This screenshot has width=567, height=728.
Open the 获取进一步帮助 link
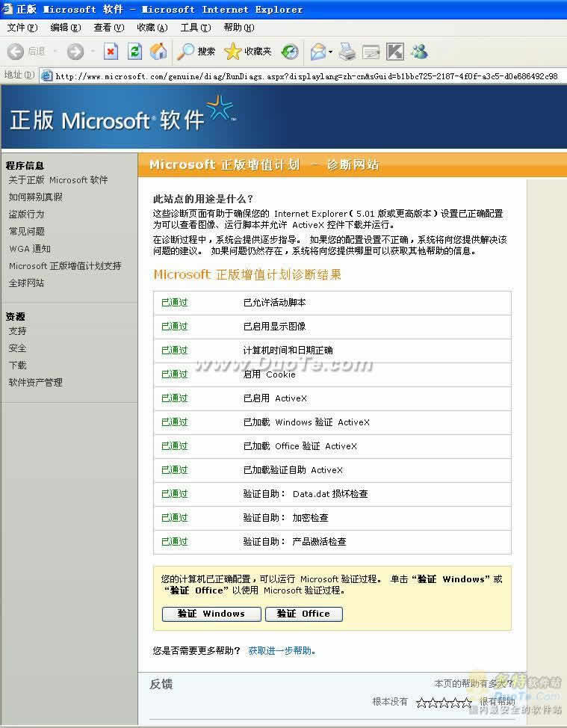click(x=282, y=650)
